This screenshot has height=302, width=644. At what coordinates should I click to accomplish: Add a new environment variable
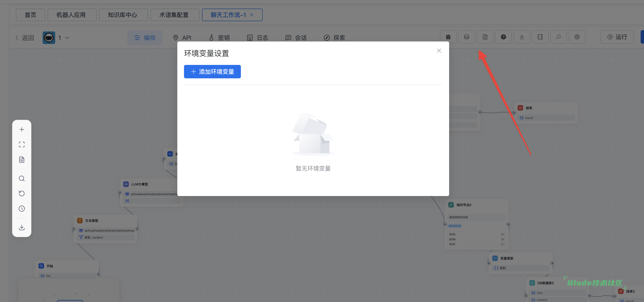click(x=212, y=72)
